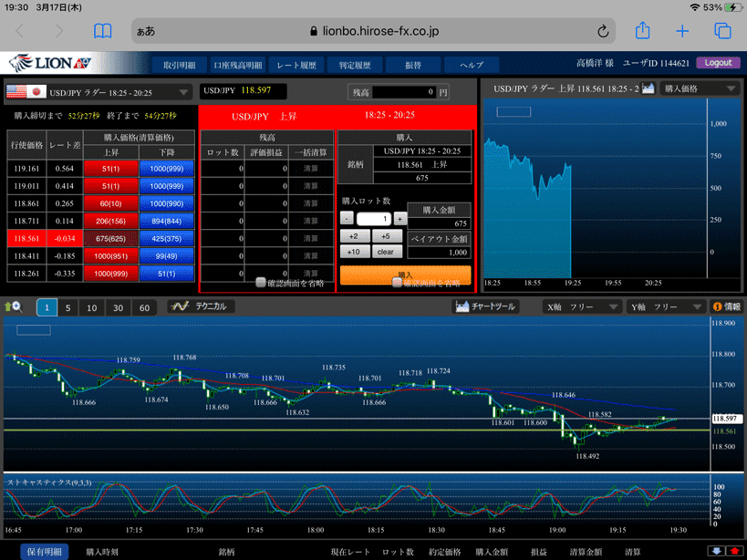The width and height of the screenshot is (747, 560).
Task: Increase lot count with plus button
Action: [400, 219]
